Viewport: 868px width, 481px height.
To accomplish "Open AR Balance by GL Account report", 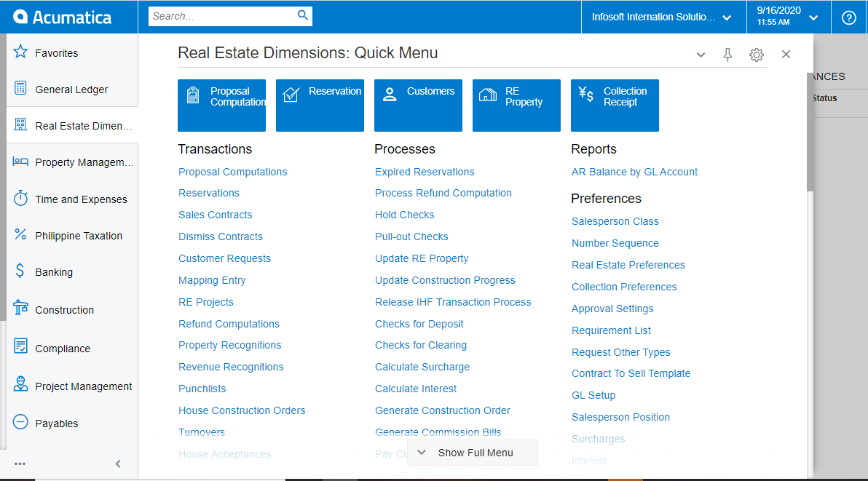I will (x=634, y=172).
